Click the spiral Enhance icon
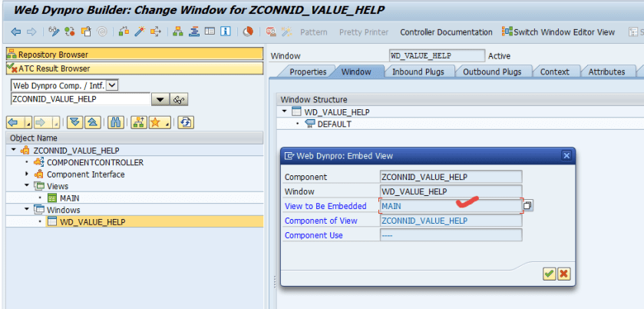This screenshot has width=644, height=309. [x=102, y=32]
